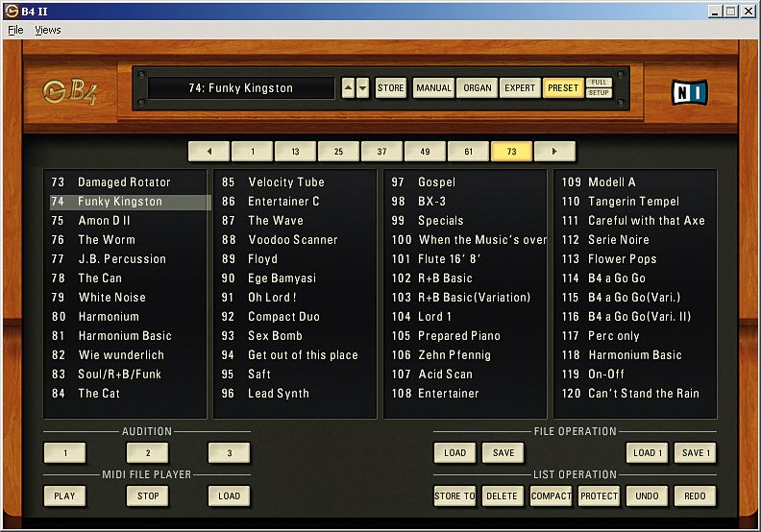The width and height of the screenshot is (761, 532).
Task: Click the preset name display field
Action: click(241, 88)
